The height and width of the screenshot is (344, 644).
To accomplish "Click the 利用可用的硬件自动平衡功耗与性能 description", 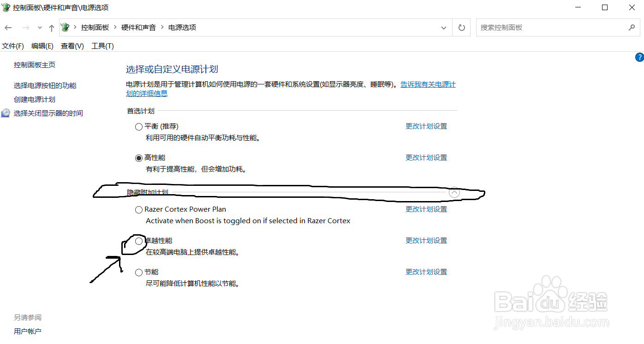I will click(x=203, y=138).
